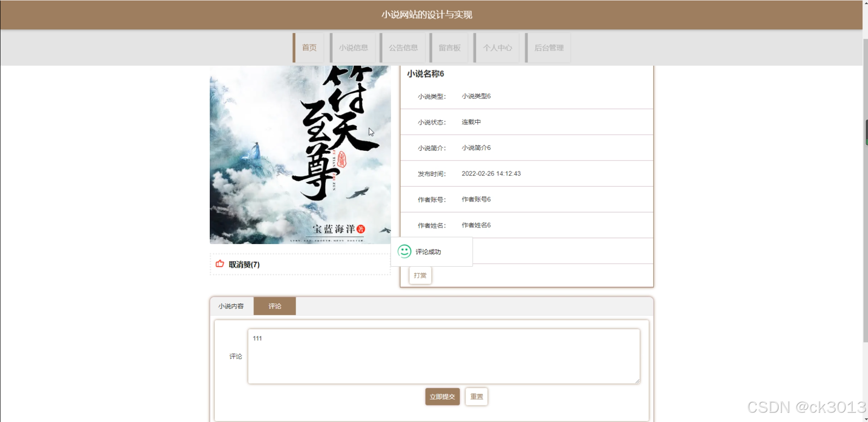868x422 pixels.
Task: Click 取消赞(7) to unlike
Action: click(x=244, y=264)
